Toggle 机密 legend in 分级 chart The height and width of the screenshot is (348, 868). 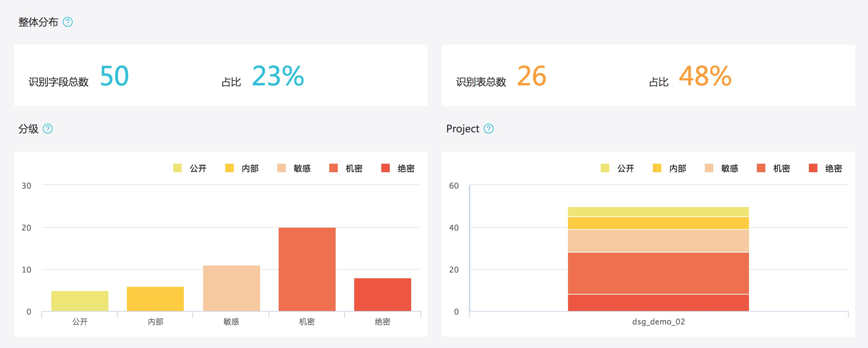[346, 168]
